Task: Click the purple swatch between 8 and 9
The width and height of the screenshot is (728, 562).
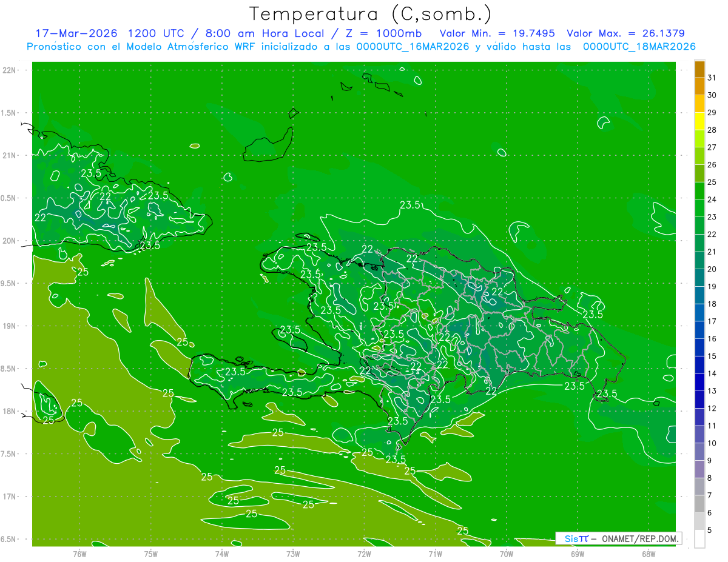Action: (699, 469)
